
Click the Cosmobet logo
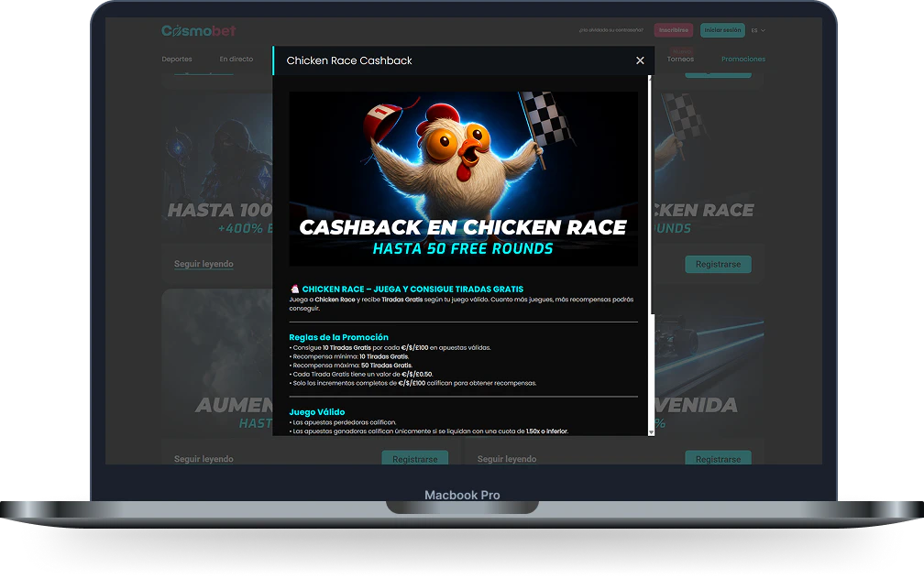[x=199, y=30]
